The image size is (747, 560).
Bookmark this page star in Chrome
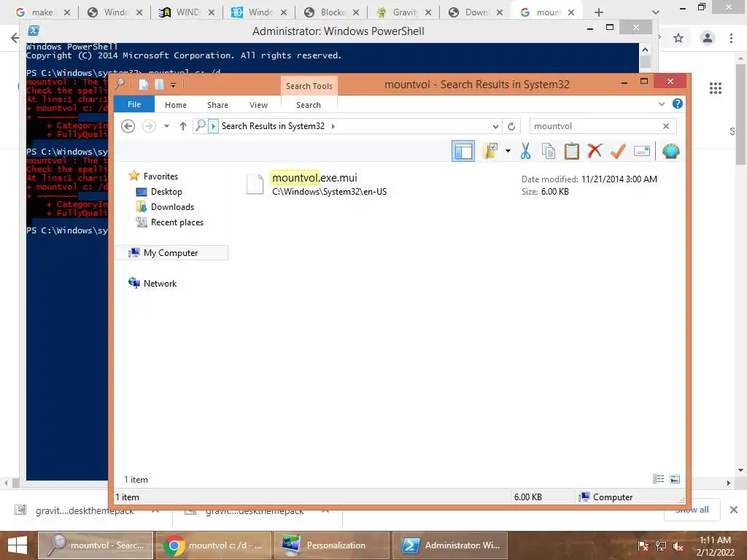coord(678,38)
